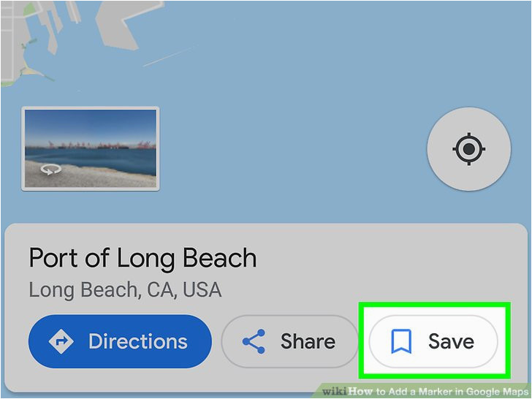Tap the my-location crosshair button

point(468,149)
